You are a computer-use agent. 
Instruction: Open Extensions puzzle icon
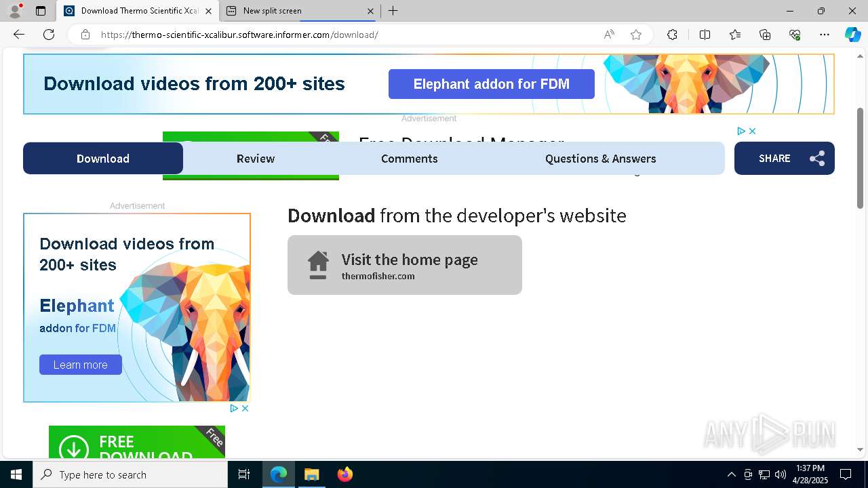tap(672, 35)
